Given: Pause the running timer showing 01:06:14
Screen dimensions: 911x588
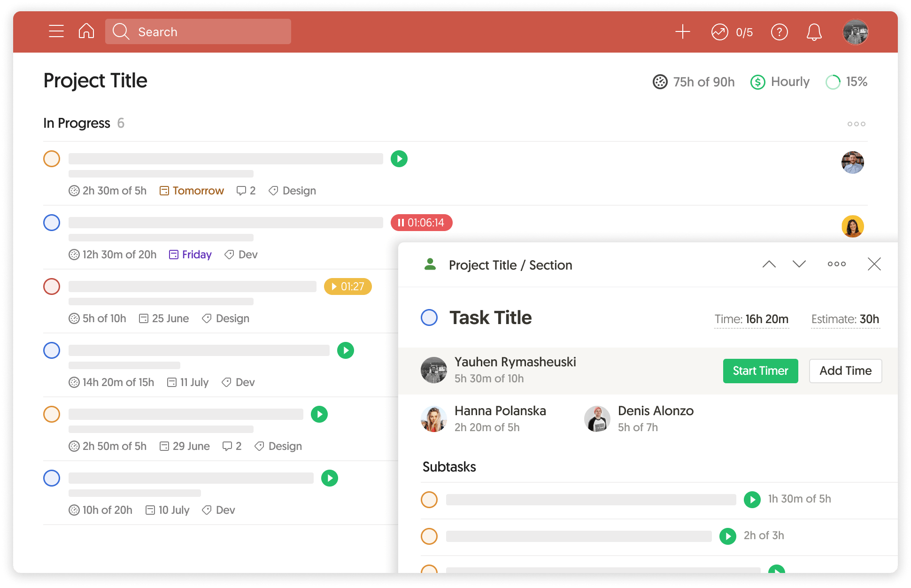Looking at the screenshot, I should pyautogui.click(x=421, y=223).
